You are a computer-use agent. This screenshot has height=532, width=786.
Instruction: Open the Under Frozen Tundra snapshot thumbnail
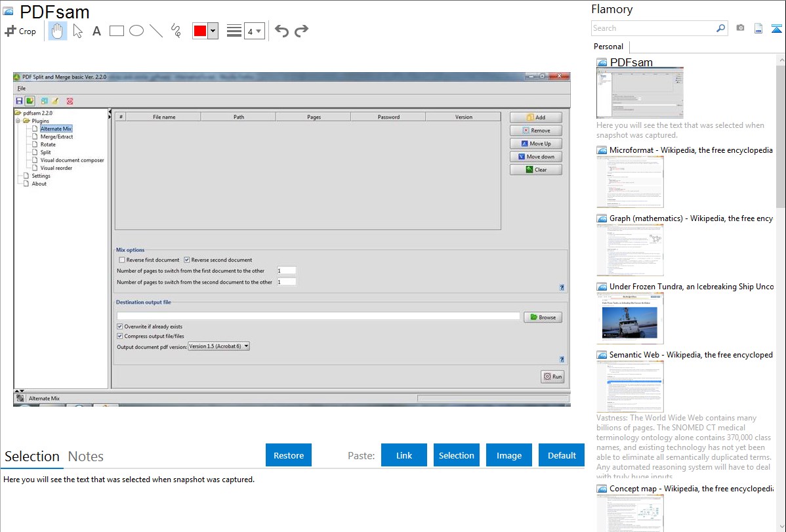pyautogui.click(x=630, y=318)
